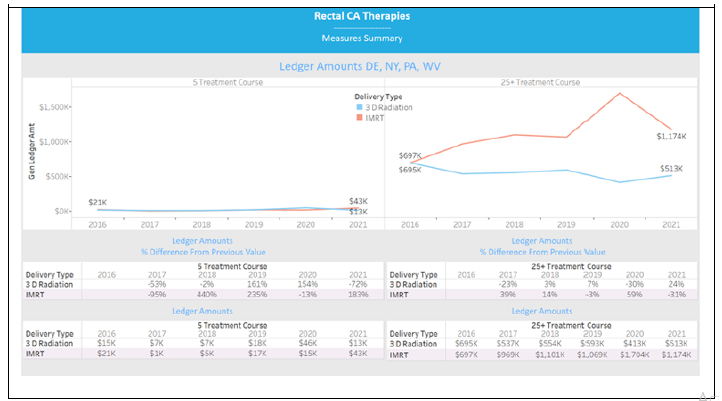Screen dimensions: 722x401
Task: Click the '$1,000K' y-axis label
Action: 54,142
